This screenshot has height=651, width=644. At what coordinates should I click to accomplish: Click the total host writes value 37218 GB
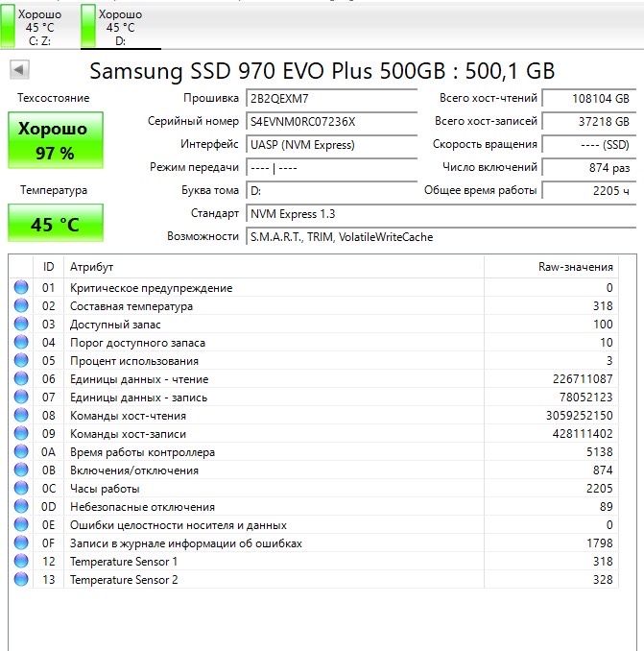tap(589, 122)
